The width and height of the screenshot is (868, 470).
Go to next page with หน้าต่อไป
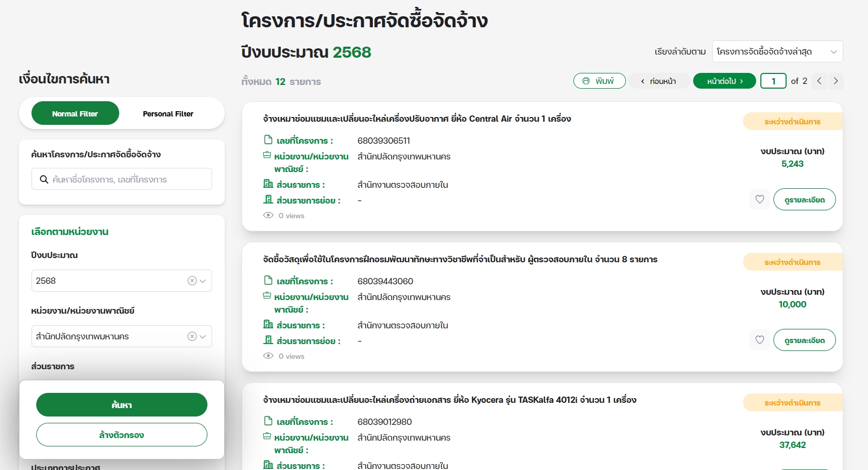click(724, 81)
